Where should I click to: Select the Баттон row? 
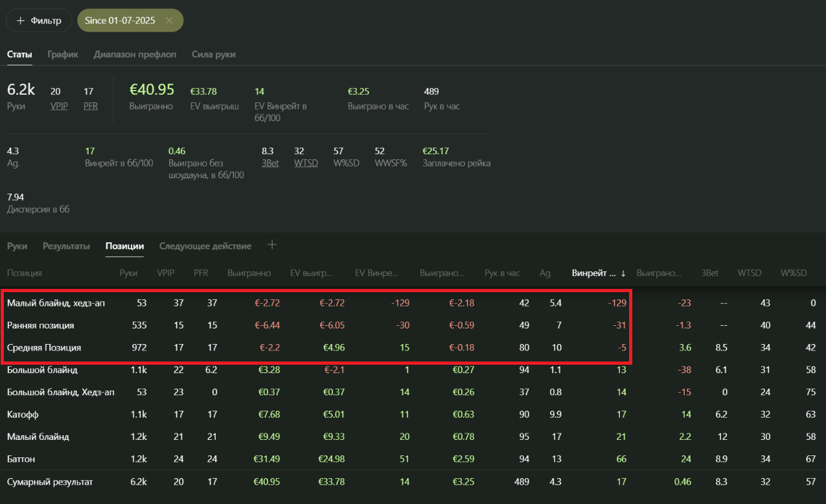coord(413,459)
